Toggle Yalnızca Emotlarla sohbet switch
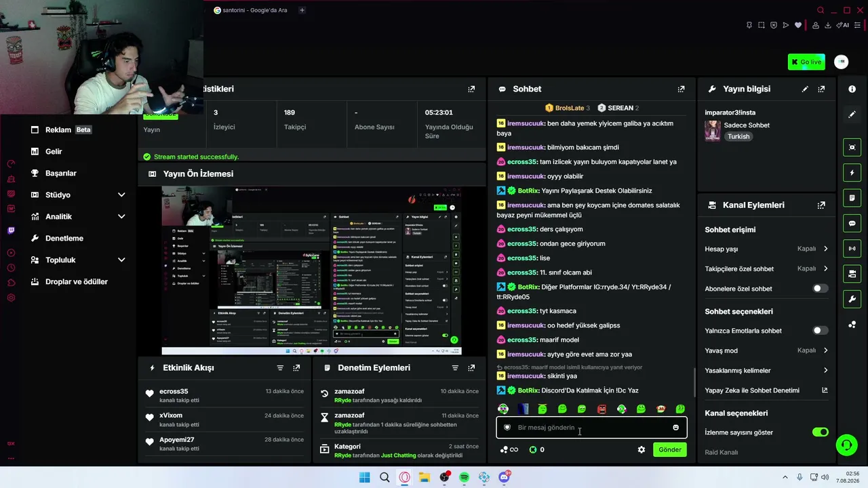Image resolution: width=868 pixels, height=488 pixels. [x=820, y=331]
